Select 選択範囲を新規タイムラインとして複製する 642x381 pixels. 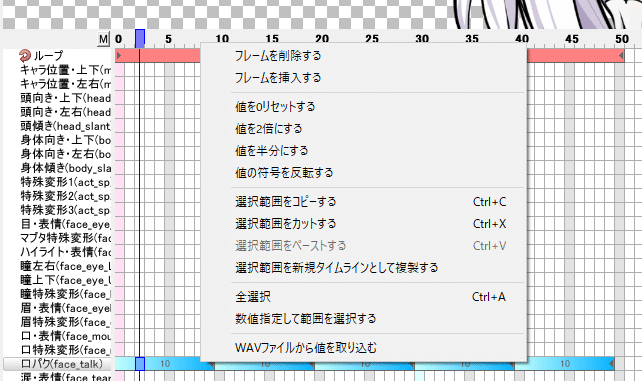pos(337,268)
